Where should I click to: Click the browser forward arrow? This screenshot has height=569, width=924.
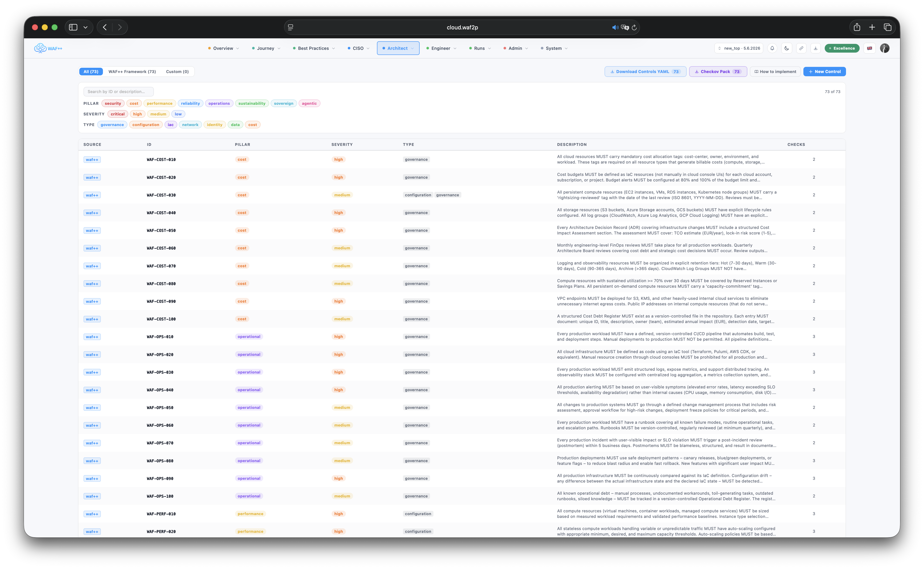tap(120, 27)
